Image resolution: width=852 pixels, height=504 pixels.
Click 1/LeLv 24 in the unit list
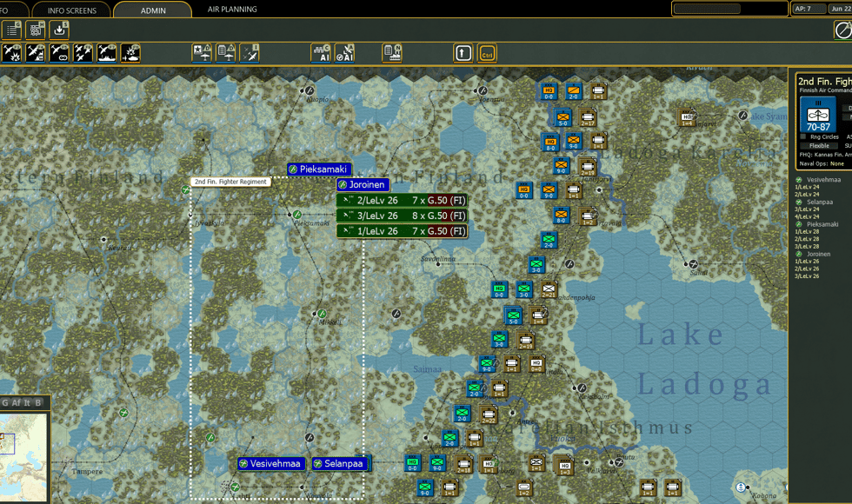tap(807, 187)
